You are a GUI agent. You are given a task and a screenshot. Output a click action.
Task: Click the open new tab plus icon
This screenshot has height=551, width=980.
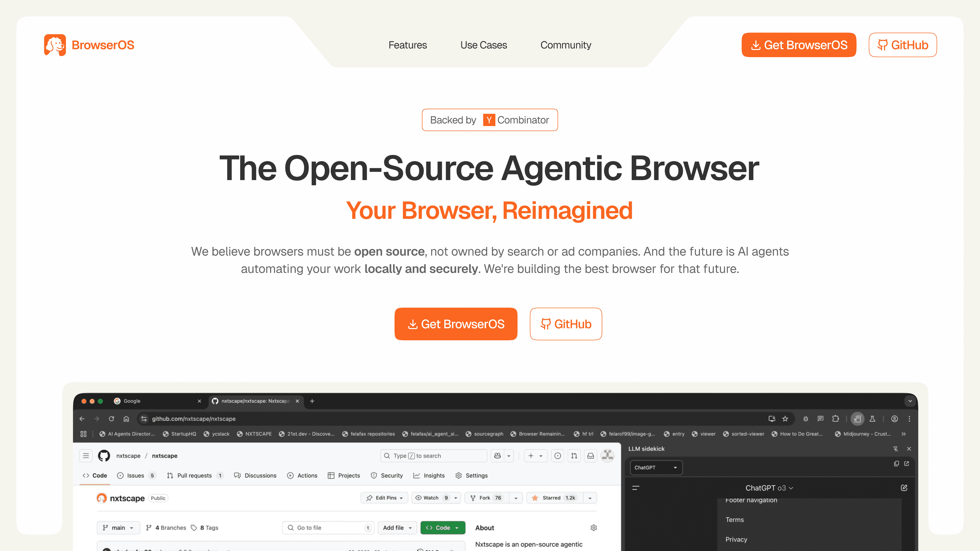point(312,401)
